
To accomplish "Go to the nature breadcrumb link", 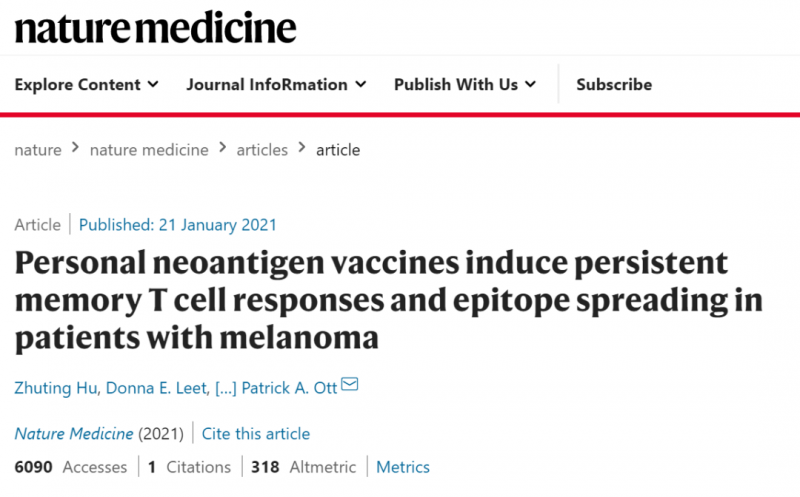I will pyautogui.click(x=38, y=150).
